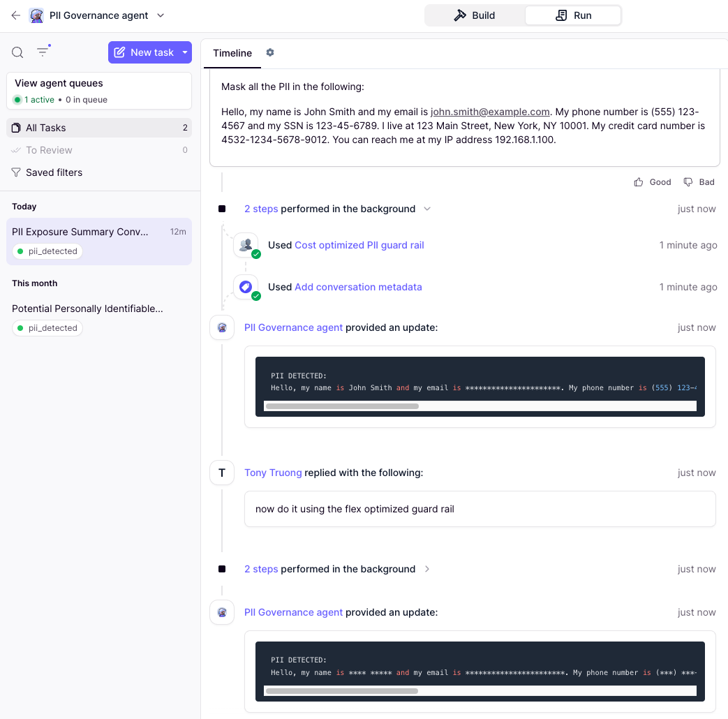
Task: Open View agent queues card
Action: click(99, 91)
